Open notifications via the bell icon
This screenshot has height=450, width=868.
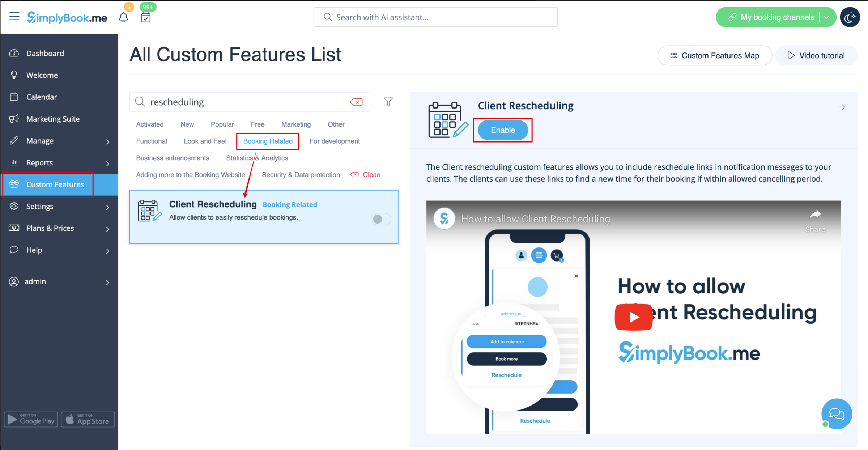pos(123,17)
